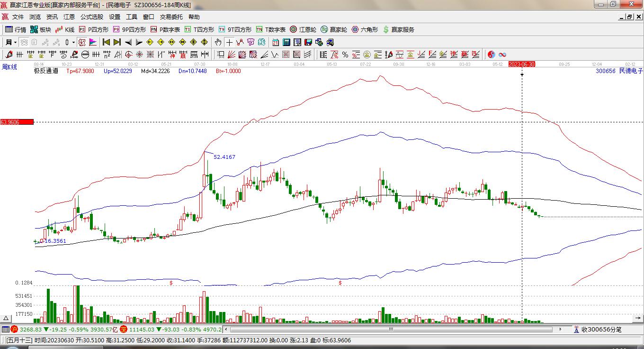Open the 行情 market quotes view
This screenshot has width=644, height=349.
(16, 29)
